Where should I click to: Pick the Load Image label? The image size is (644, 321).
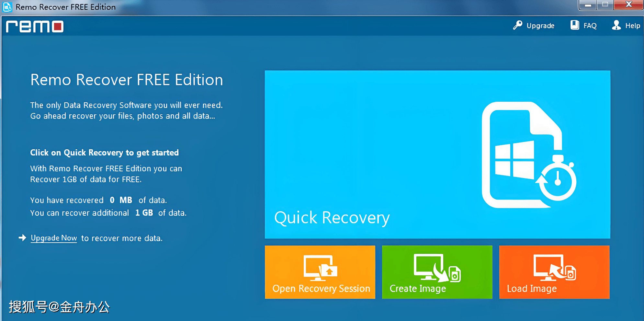532,289
